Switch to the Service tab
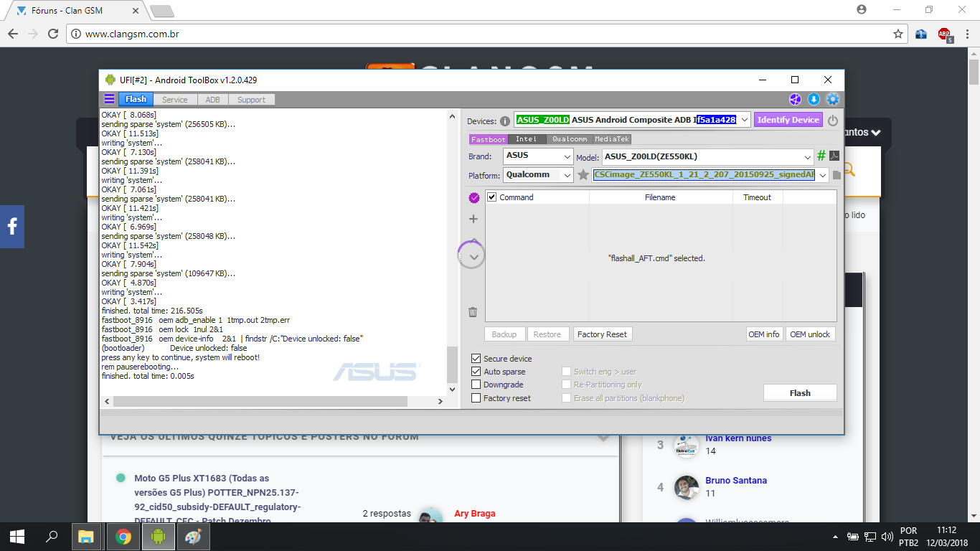Screen dimensions: 980x551 tap(174, 100)
